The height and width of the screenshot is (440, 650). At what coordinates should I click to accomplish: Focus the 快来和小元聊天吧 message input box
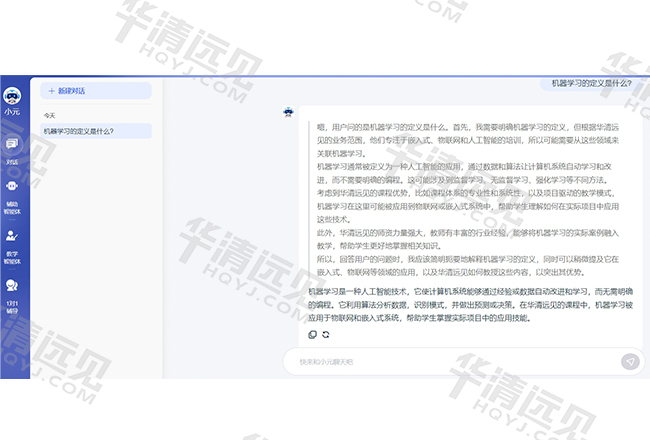coord(450,361)
